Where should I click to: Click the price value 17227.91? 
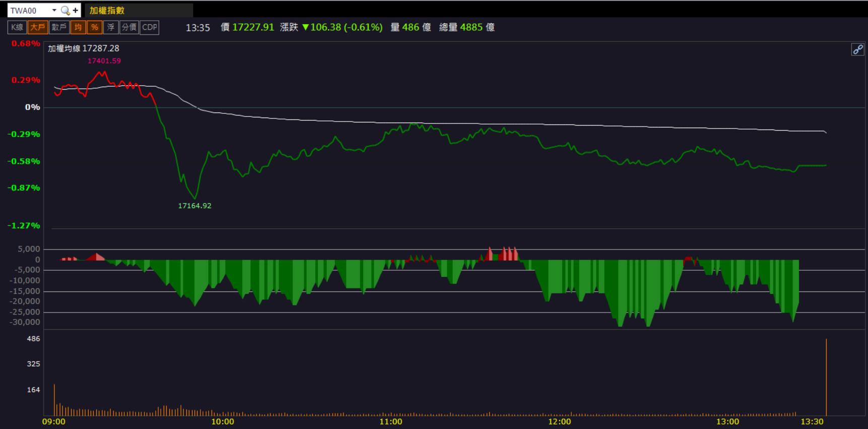pyautogui.click(x=253, y=27)
